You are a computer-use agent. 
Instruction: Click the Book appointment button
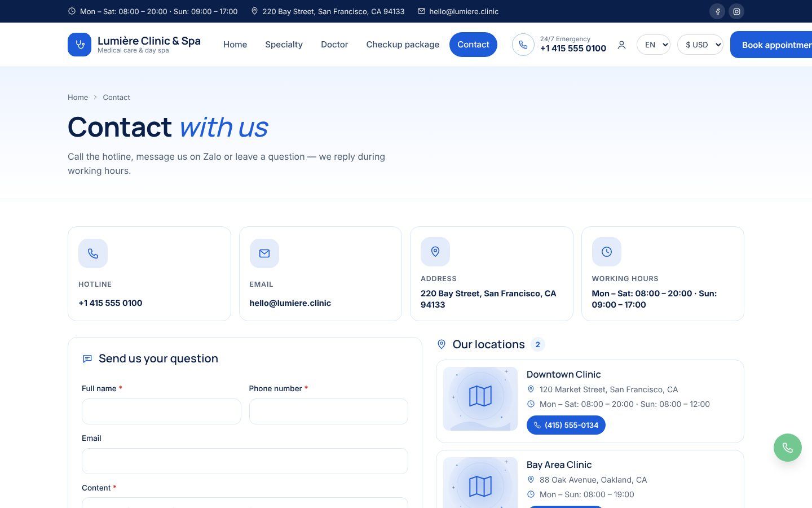771,45
